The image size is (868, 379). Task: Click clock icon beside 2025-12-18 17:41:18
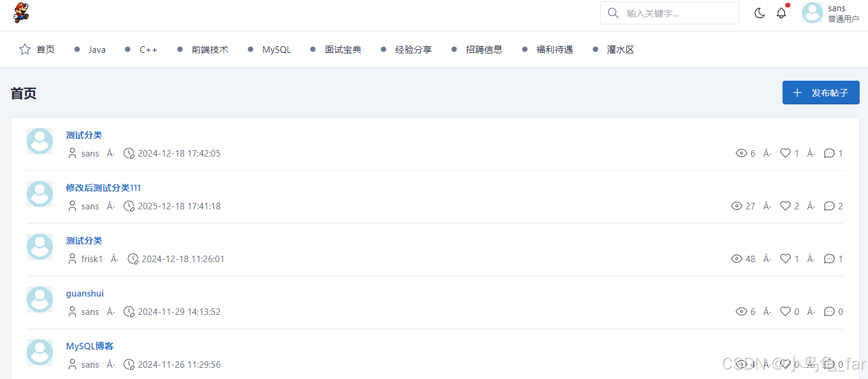tap(129, 206)
